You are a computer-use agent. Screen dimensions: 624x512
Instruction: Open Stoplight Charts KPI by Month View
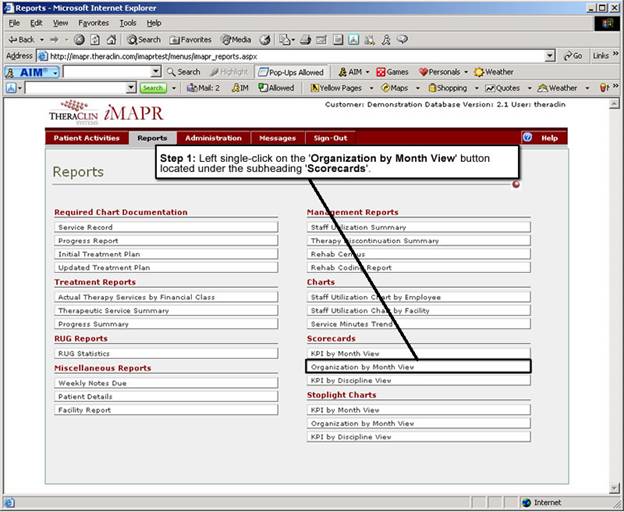[419, 410]
